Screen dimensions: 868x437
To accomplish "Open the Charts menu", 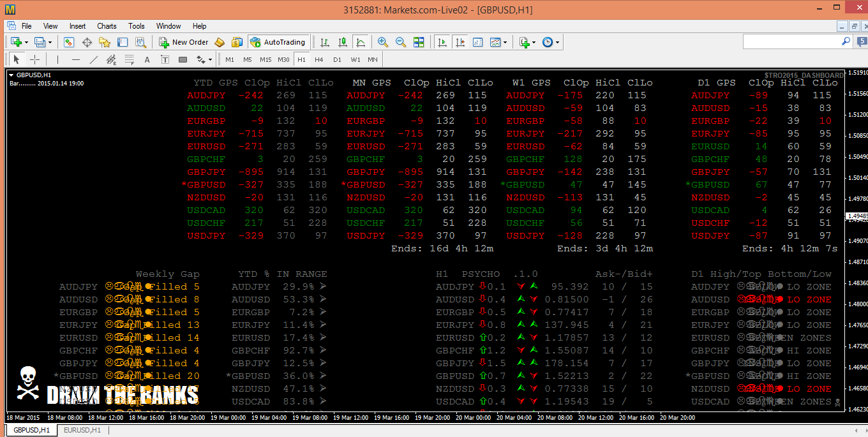I will click(106, 26).
